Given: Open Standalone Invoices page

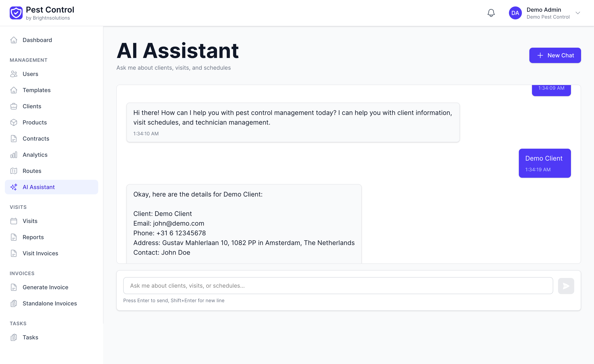Looking at the screenshot, I should [50, 303].
